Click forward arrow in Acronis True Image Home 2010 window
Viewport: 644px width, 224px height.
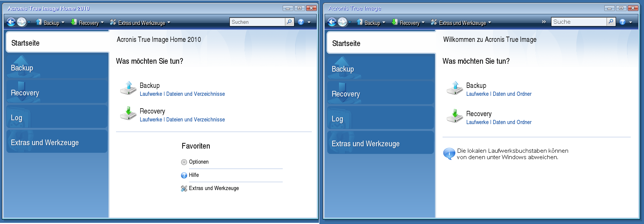pos(22,22)
